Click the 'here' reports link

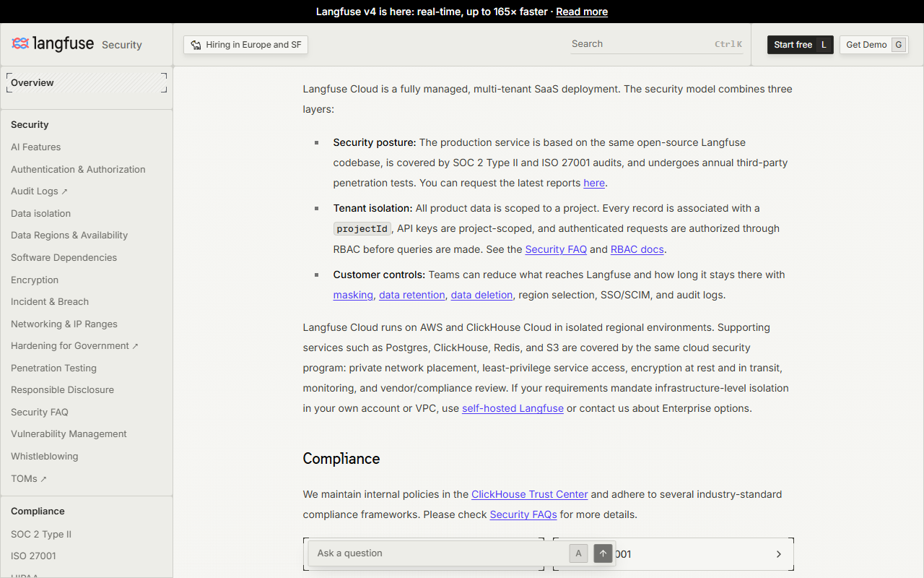point(594,183)
